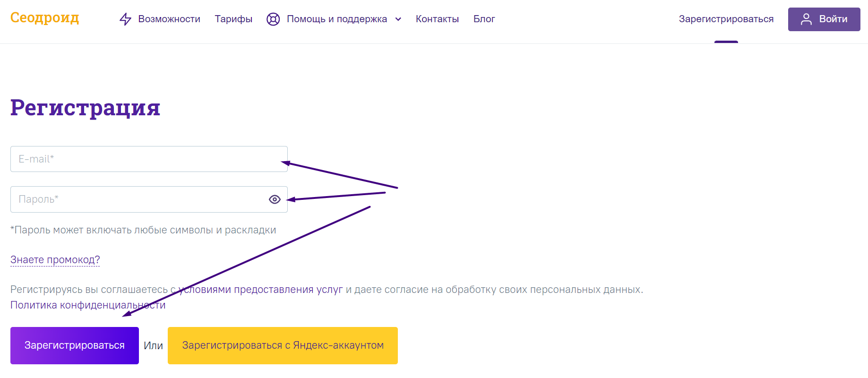868x378 pixels.
Task: Click the Зарегистрироваться link in the header
Action: pyautogui.click(x=726, y=19)
